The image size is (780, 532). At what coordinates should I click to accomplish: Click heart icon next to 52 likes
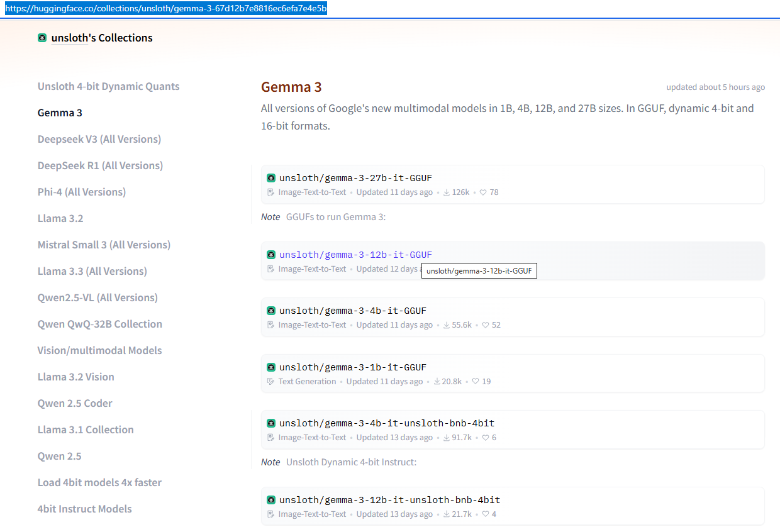point(486,325)
